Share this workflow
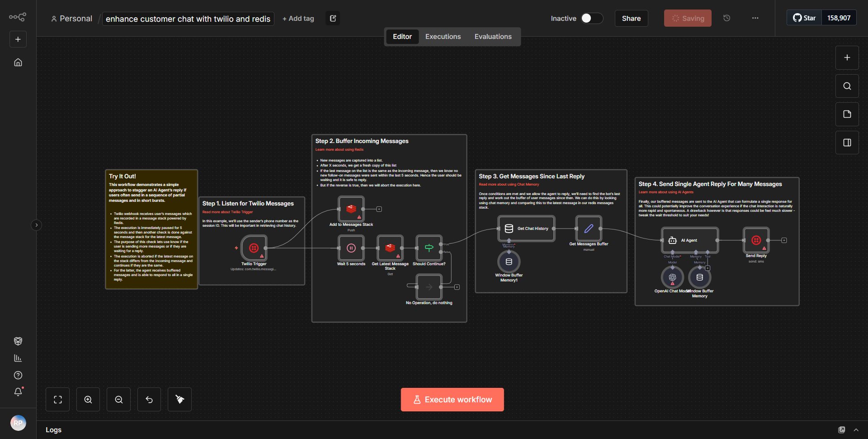868x439 pixels. point(631,18)
